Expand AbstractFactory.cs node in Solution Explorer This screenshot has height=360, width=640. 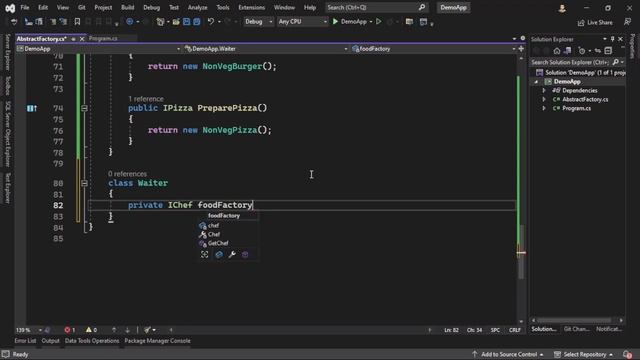[x=544, y=100]
